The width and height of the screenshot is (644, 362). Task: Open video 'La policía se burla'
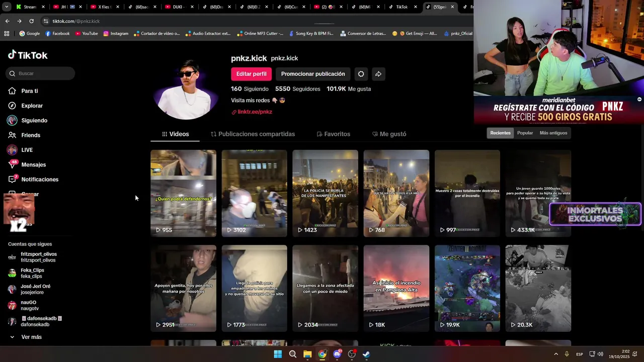point(325,193)
